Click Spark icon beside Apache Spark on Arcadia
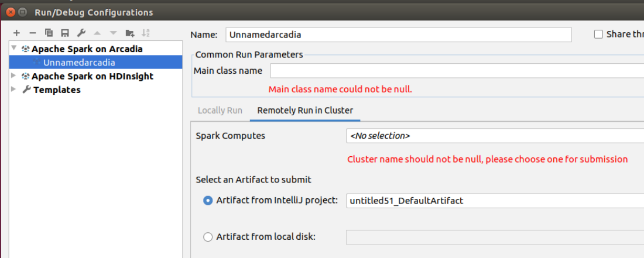Viewport: 644px width, 258px height. [25, 49]
